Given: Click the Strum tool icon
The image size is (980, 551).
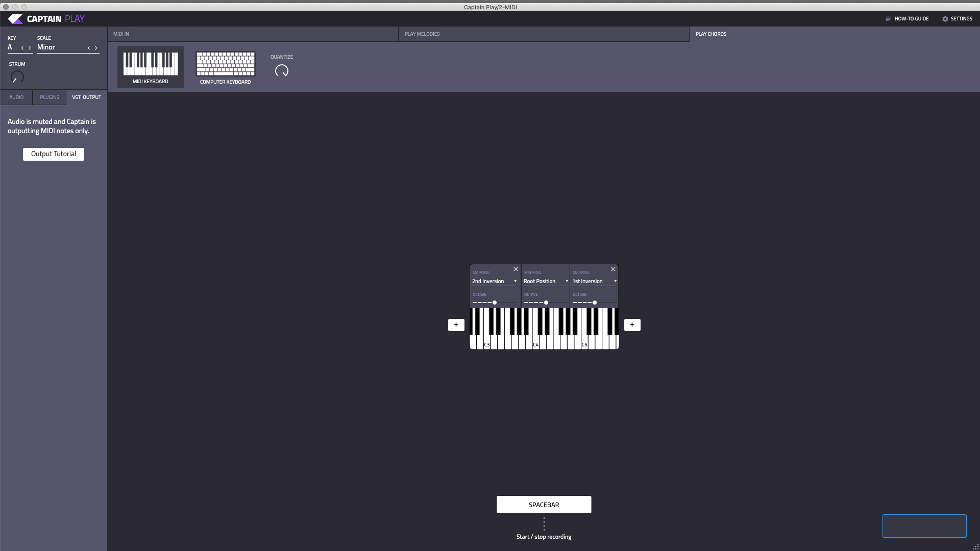Looking at the screenshot, I should pyautogui.click(x=17, y=76).
